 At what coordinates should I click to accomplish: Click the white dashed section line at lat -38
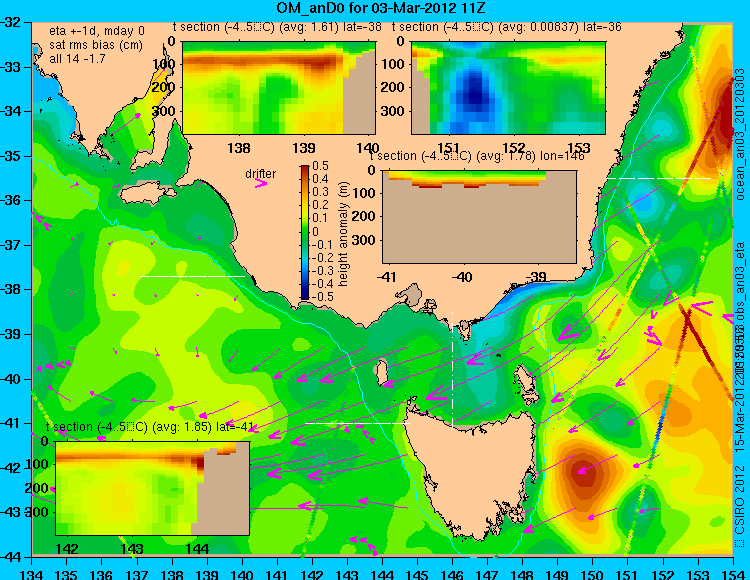click(x=192, y=276)
